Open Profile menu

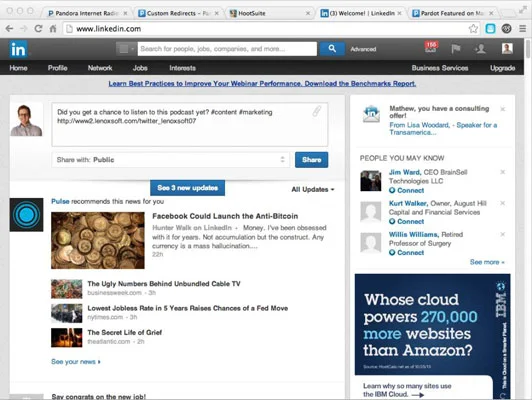pos(57,68)
